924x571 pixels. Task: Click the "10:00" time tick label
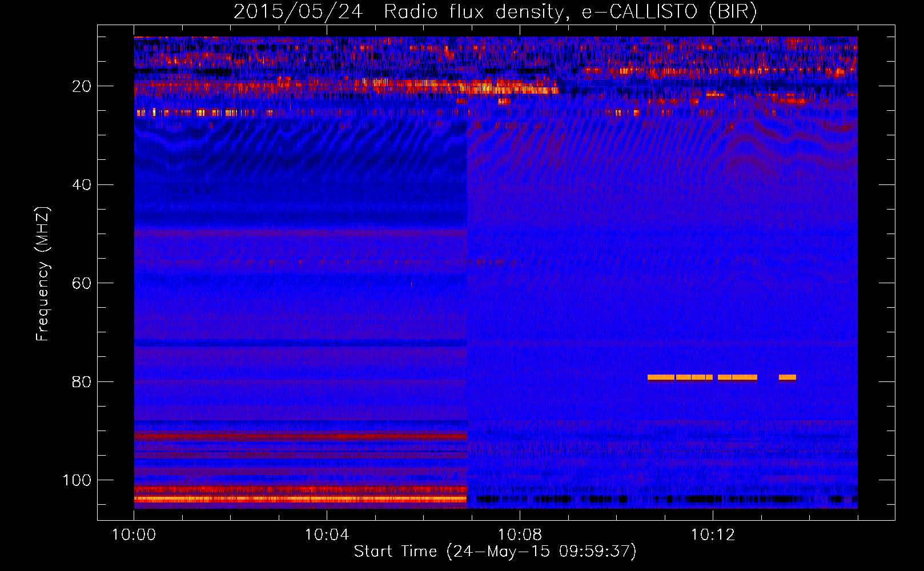pos(134,535)
